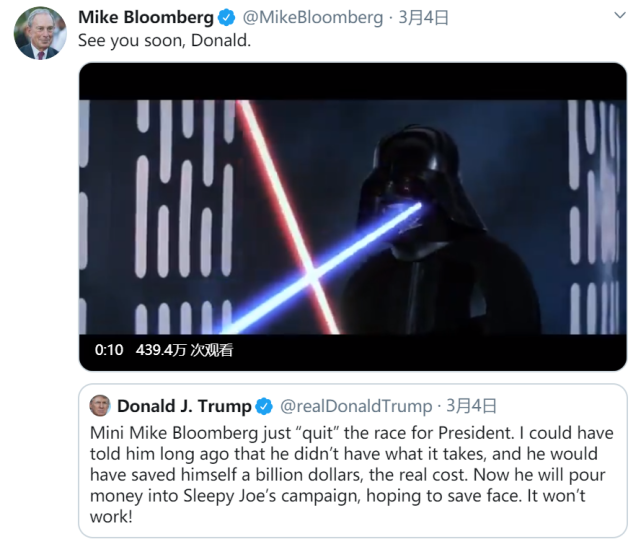This screenshot has width=641, height=547.
Task: Click Mike Bloomberg's profile avatar
Action: (x=40, y=33)
